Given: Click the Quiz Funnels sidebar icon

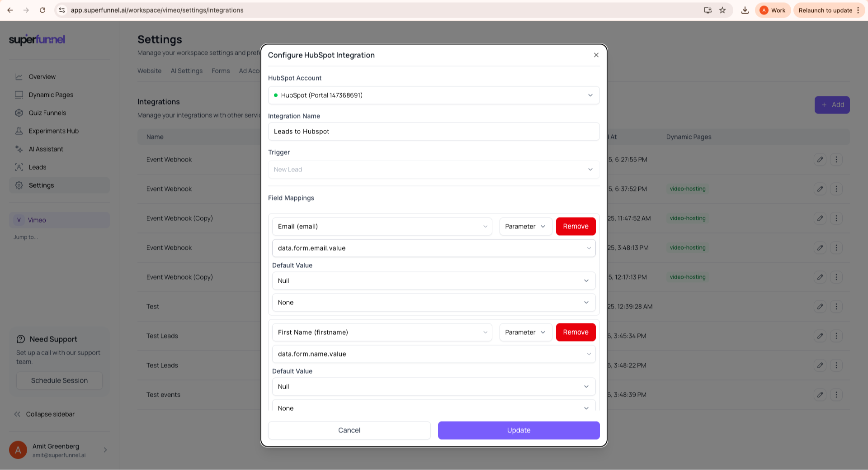Looking at the screenshot, I should point(19,113).
